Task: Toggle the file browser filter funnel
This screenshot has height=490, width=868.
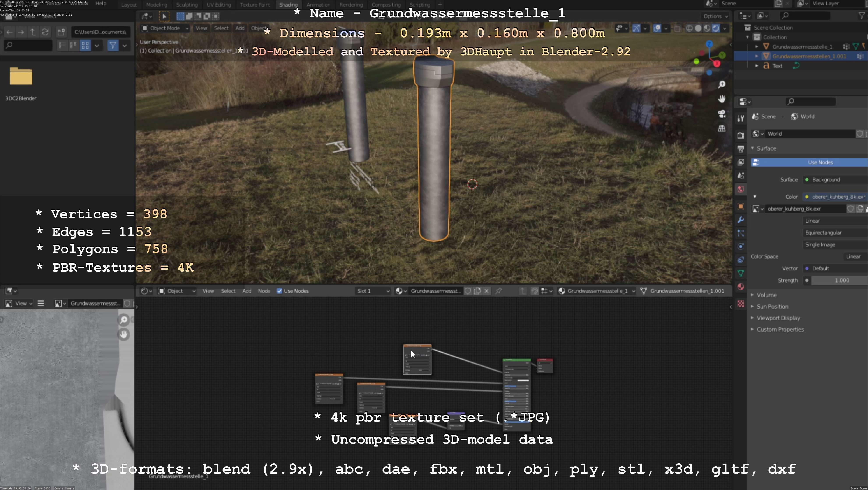Action: pyautogui.click(x=113, y=45)
